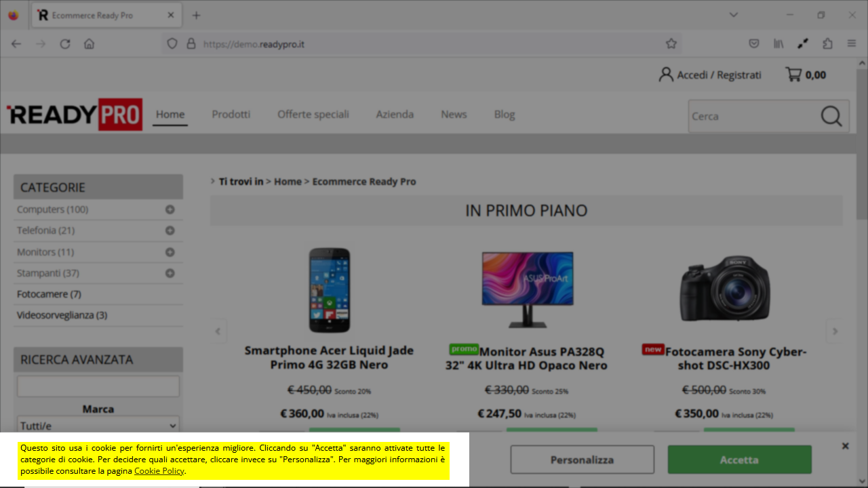868x488 pixels.
Task: Open the Azienda menu item
Action: (395, 114)
